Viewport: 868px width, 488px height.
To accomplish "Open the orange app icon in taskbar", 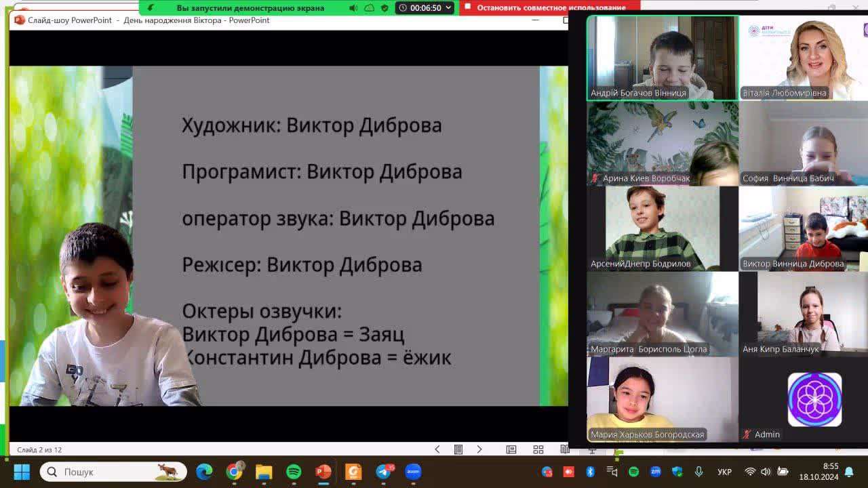I will coord(353,472).
